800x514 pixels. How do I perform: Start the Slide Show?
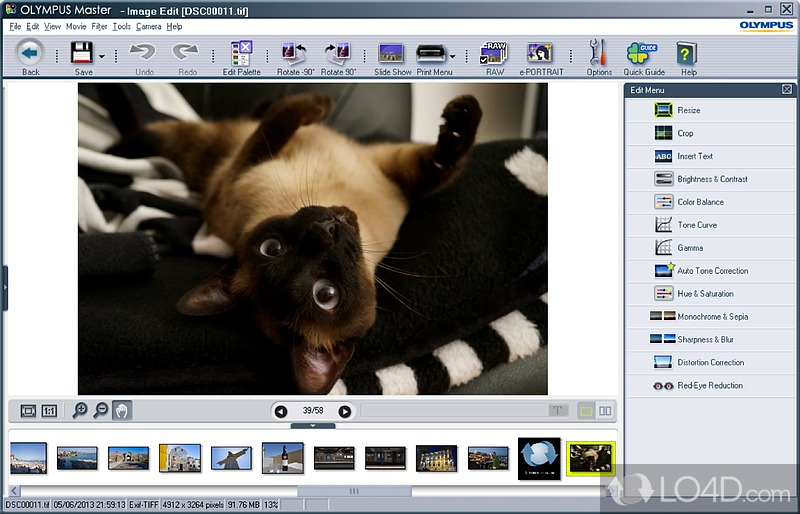click(x=392, y=54)
